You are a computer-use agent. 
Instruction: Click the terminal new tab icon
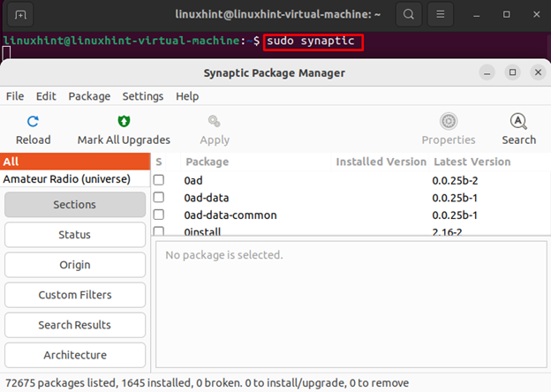point(20,15)
